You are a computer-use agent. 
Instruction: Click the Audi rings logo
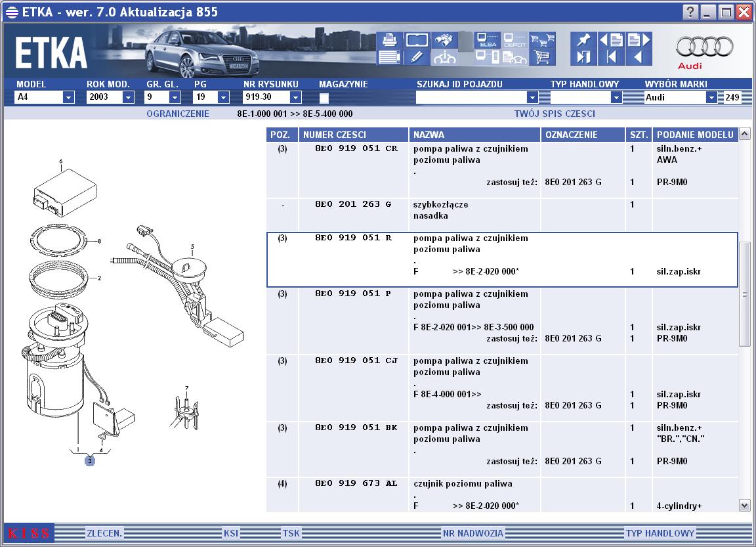tap(704, 47)
